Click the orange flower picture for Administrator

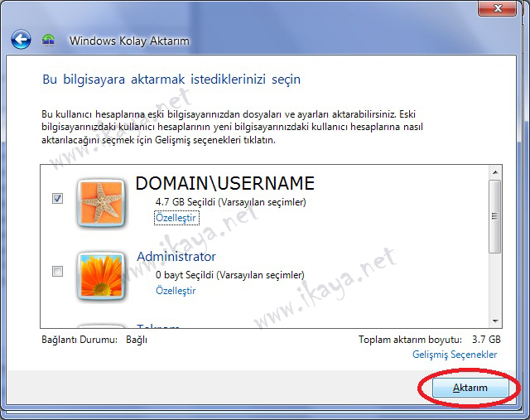coord(101,275)
